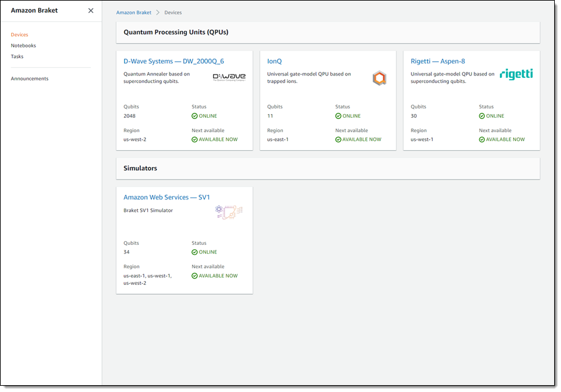Click the ONLINE check icon on IonQ card
561x392 pixels.
[338, 116]
